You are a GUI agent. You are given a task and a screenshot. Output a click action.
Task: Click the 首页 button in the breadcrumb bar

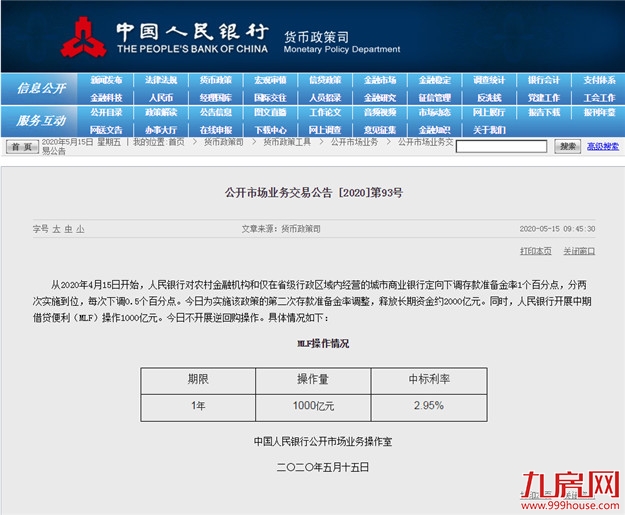(22, 147)
